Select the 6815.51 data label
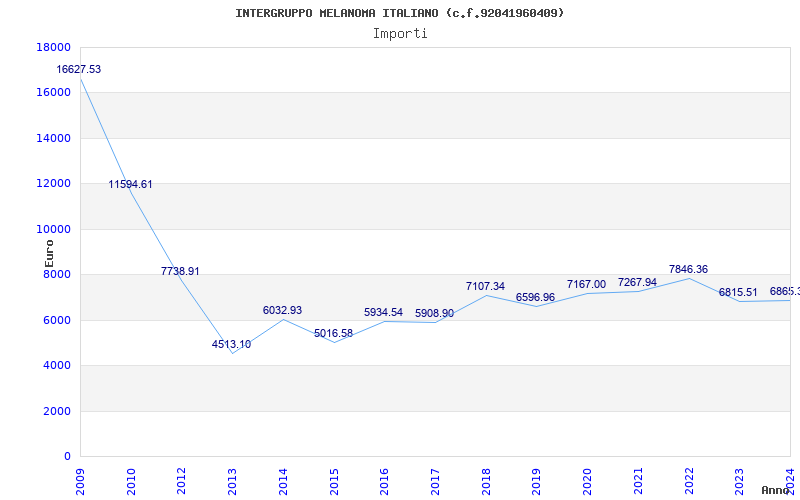The height and width of the screenshot is (500, 800). tap(738, 292)
